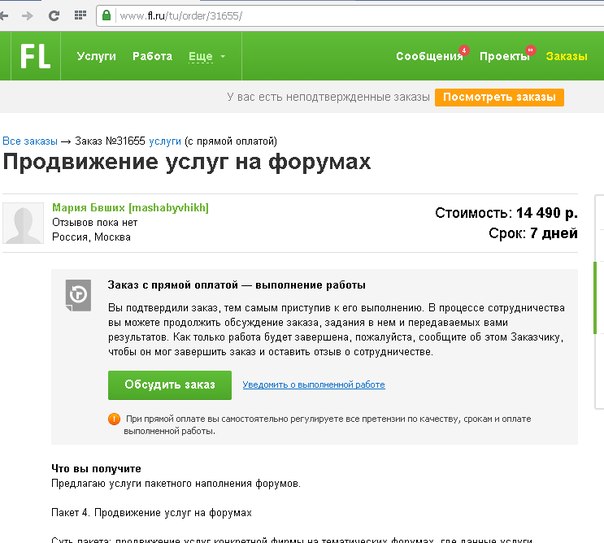
Task: Open the Заказы section
Action: [566, 57]
